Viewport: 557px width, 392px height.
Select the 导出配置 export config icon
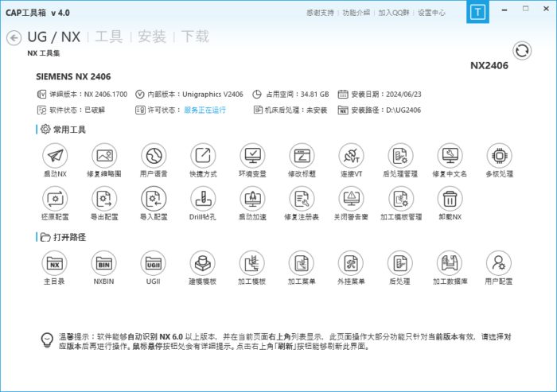tap(104, 199)
